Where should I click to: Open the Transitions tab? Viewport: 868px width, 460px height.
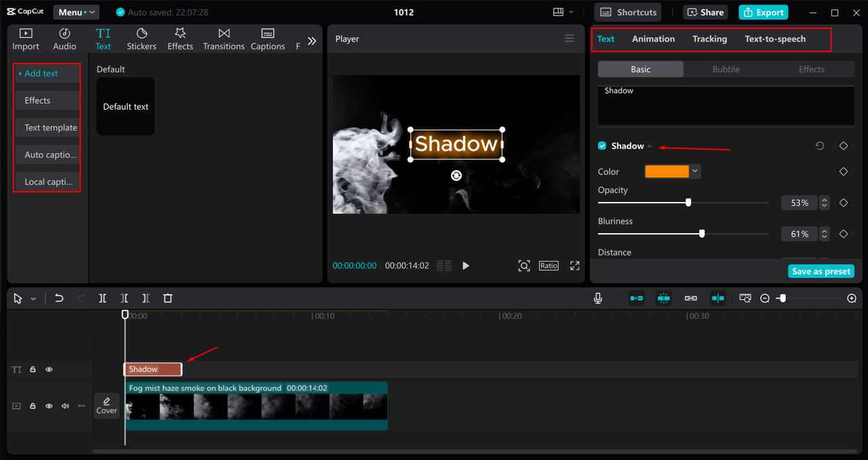tap(224, 39)
